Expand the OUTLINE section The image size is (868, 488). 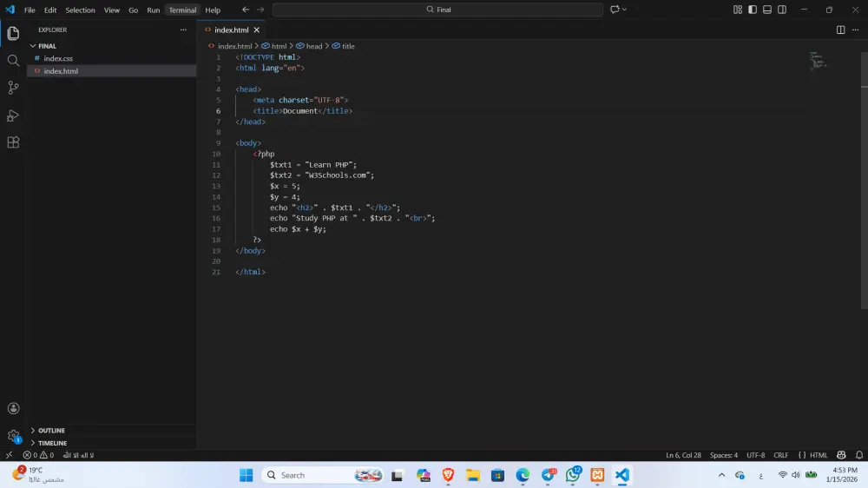click(x=111, y=431)
